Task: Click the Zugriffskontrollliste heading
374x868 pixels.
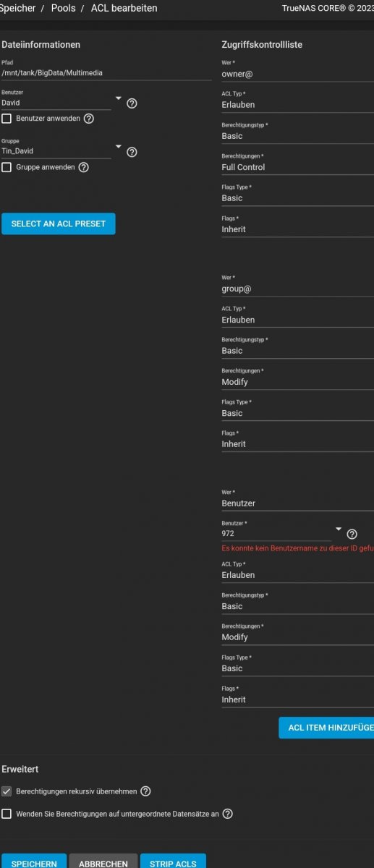Action: pyautogui.click(x=262, y=45)
